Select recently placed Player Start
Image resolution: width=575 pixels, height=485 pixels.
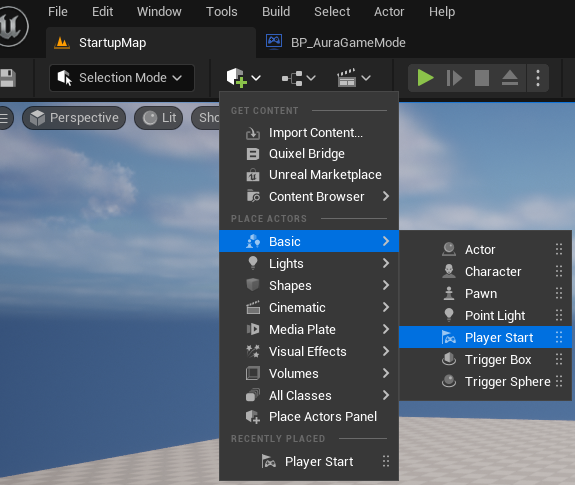coord(309,462)
